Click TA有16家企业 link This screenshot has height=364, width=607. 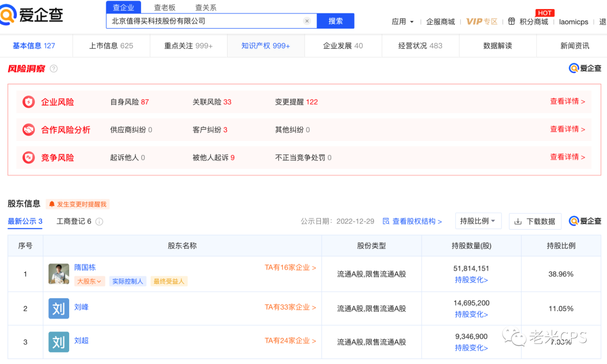pyautogui.click(x=291, y=267)
